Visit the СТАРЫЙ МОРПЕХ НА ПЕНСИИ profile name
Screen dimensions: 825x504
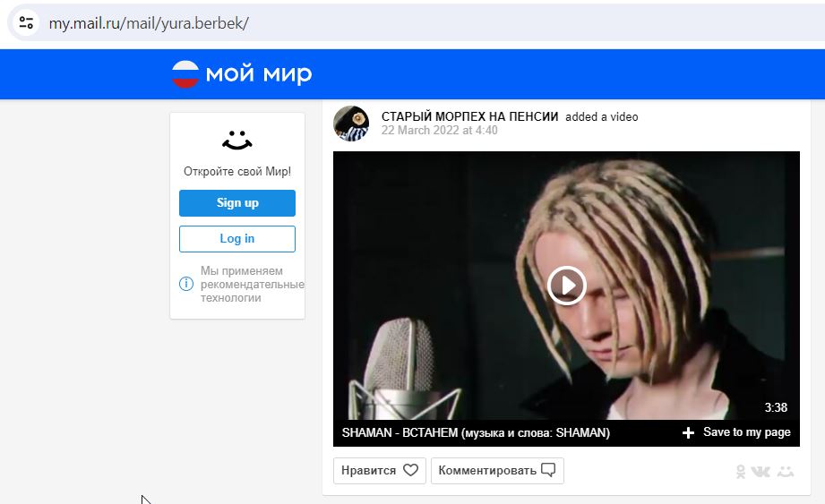tap(469, 116)
